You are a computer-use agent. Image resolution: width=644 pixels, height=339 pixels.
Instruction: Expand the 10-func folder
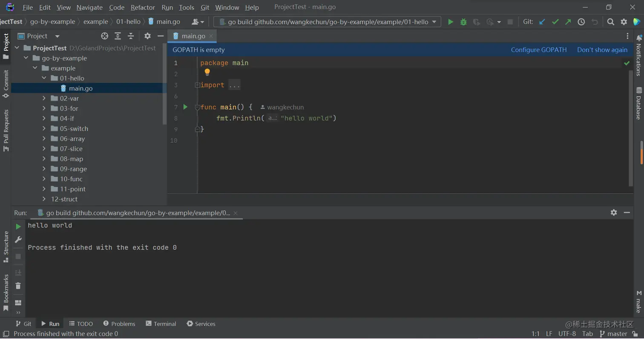pyautogui.click(x=44, y=179)
